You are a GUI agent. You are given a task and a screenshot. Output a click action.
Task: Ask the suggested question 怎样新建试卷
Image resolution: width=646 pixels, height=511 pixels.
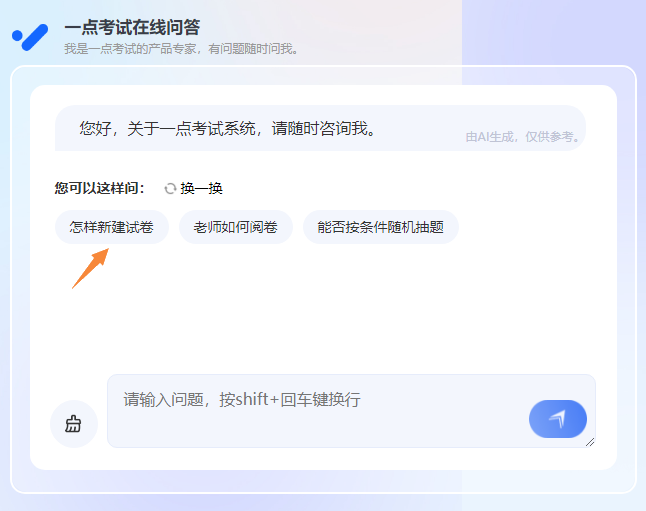tap(112, 227)
